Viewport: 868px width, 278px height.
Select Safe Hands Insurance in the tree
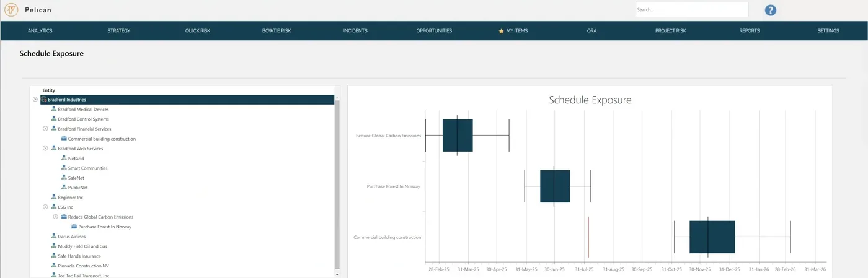tap(79, 256)
